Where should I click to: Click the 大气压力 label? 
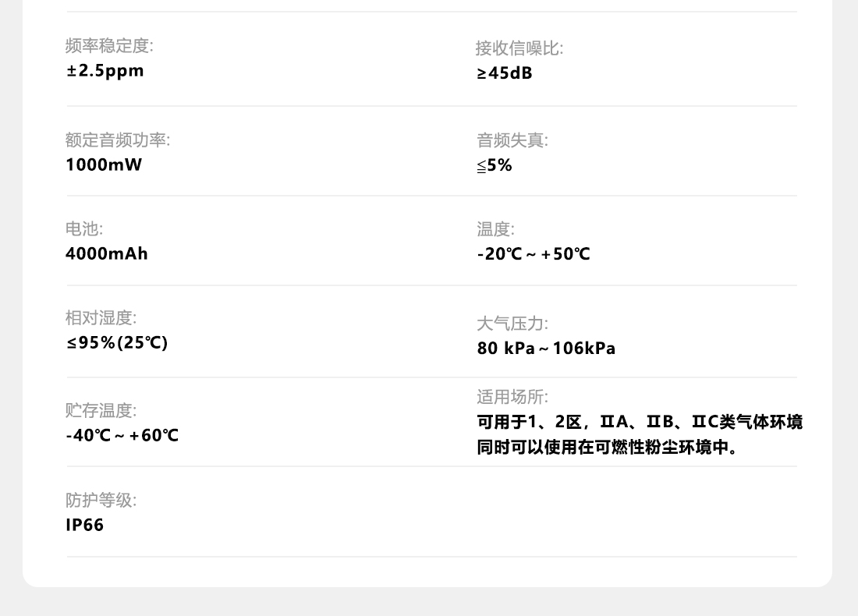pyautogui.click(x=512, y=324)
